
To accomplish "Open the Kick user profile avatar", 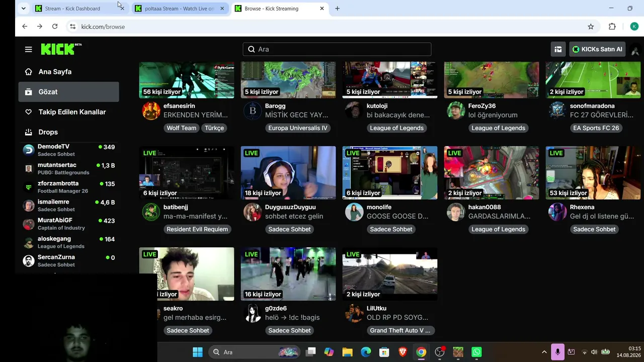I will point(635,49).
